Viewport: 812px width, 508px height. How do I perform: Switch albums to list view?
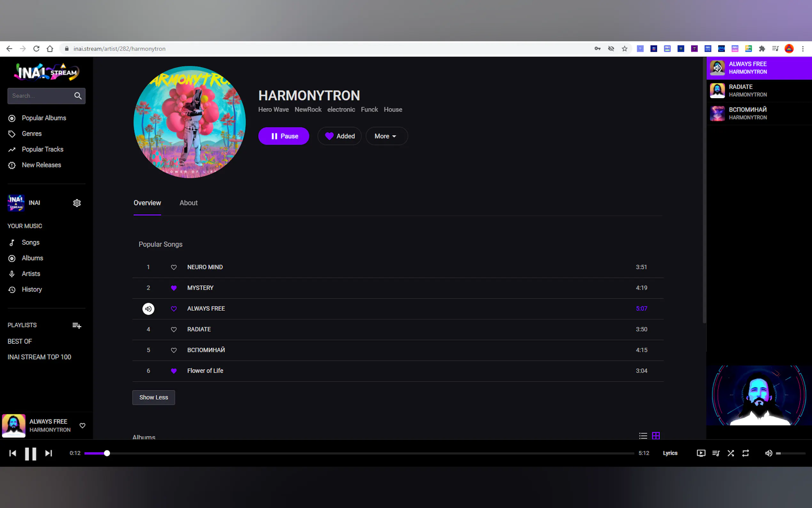(x=643, y=436)
